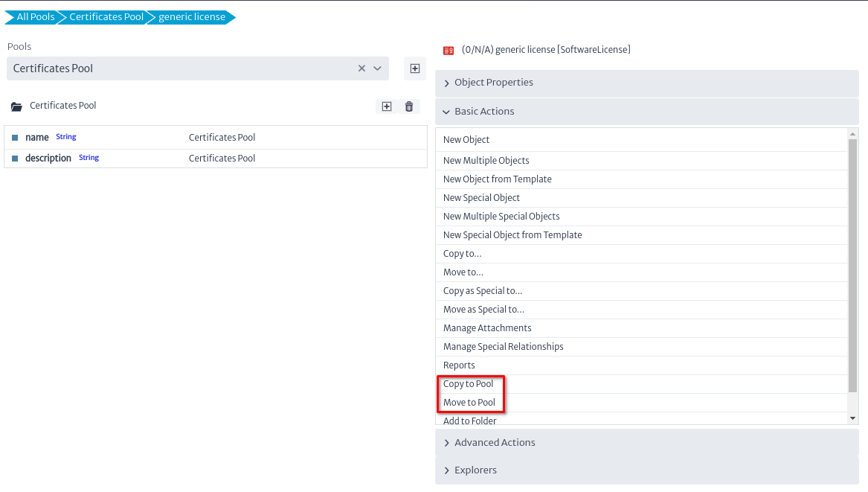The width and height of the screenshot is (868, 492).
Task: Click the blue square next to description property
Action: click(15, 159)
